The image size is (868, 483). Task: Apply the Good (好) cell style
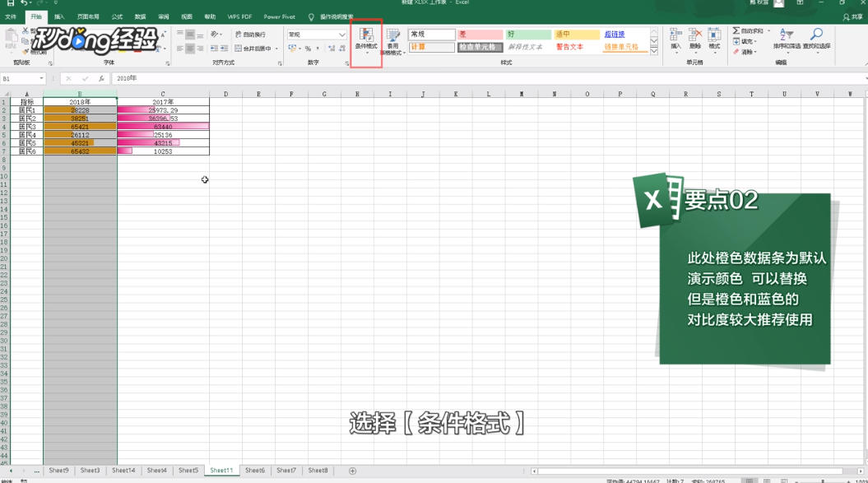coord(528,35)
